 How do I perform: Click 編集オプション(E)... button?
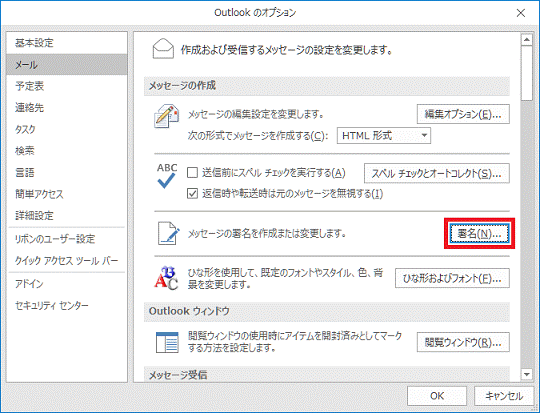tap(463, 114)
